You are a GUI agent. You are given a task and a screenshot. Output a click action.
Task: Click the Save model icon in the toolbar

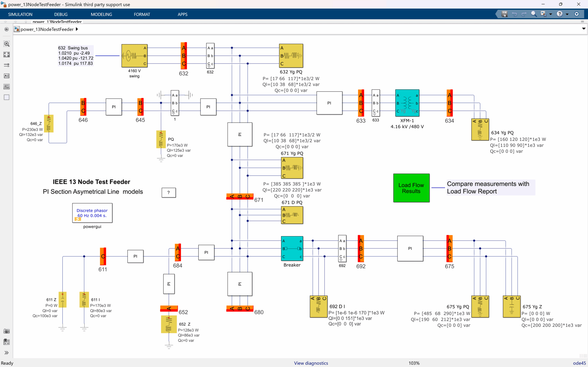pyautogui.click(x=504, y=14)
